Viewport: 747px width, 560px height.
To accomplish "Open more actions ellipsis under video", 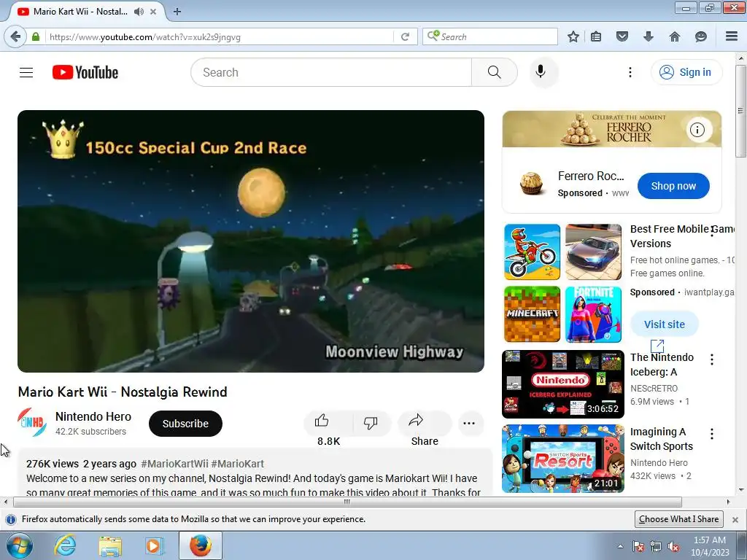I will (469, 424).
